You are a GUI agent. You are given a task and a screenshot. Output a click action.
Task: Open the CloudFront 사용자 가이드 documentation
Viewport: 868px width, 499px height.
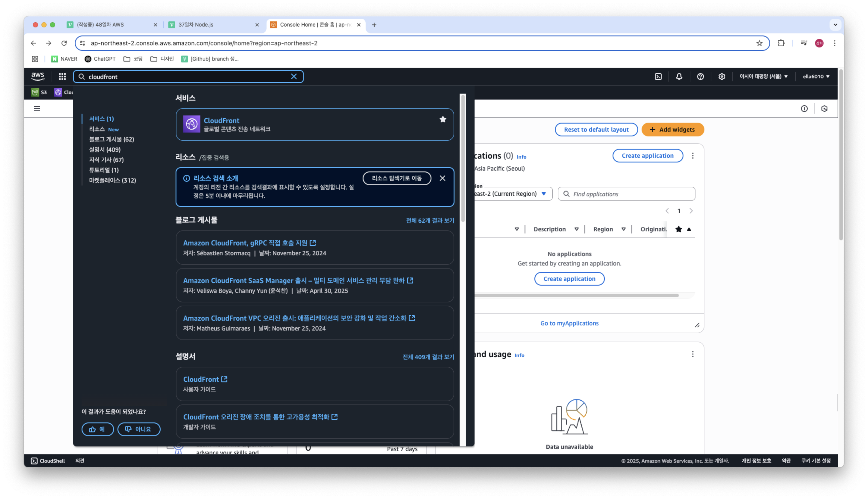click(205, 379)
